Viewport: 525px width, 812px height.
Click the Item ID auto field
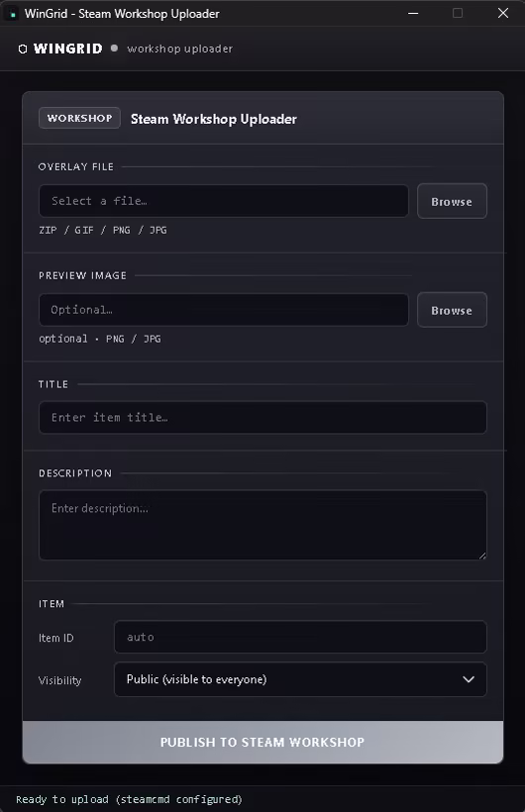(300, 637)
